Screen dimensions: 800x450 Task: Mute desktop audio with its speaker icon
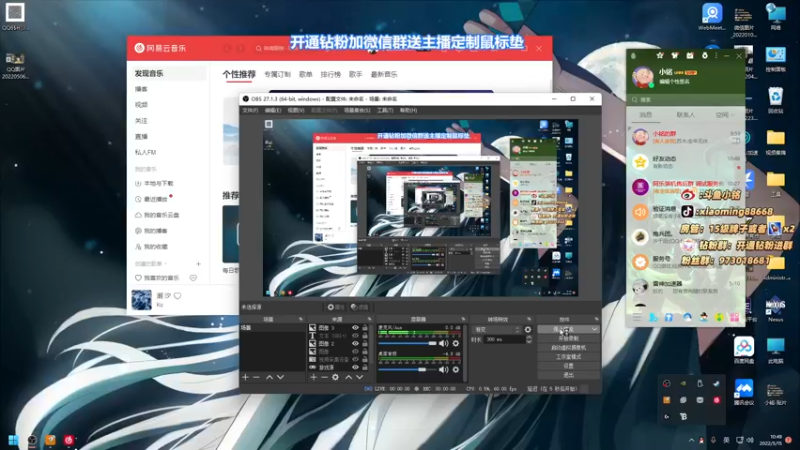443,369
